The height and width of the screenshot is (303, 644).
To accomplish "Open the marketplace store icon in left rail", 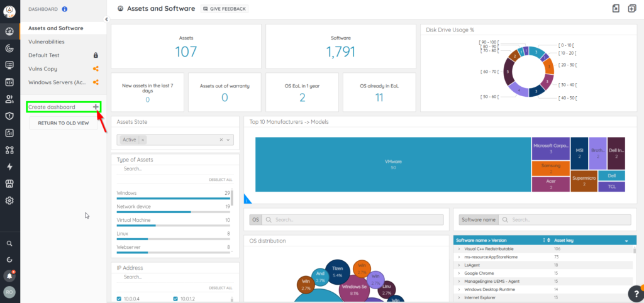I will coord(10,184).
